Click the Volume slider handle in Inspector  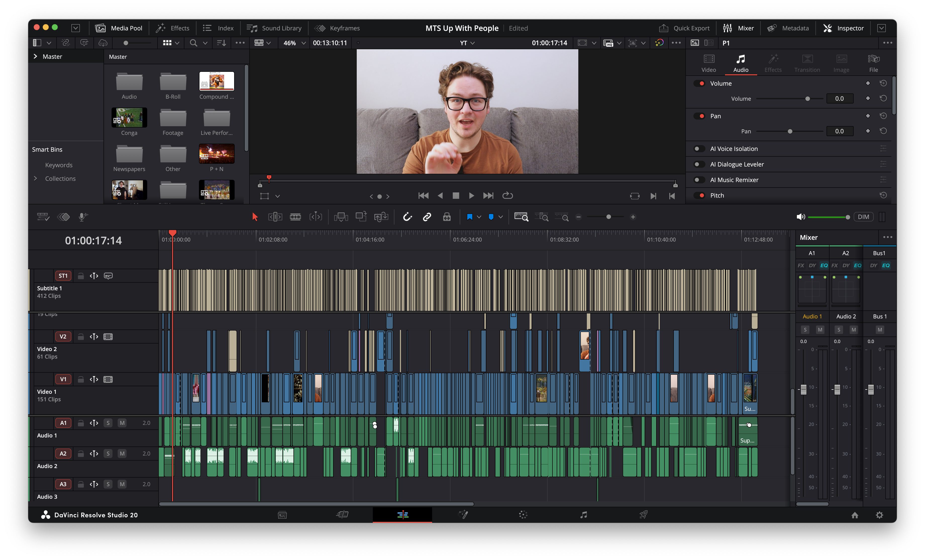pyautogui.click(x=807, y=99)
